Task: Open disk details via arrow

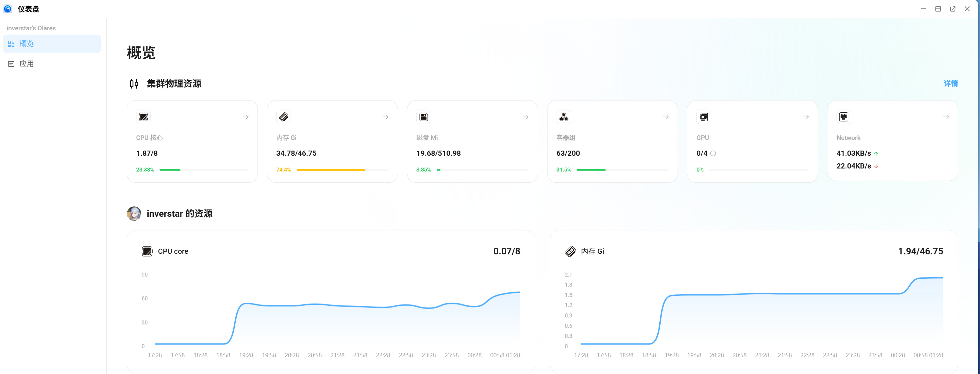Action: click(x=526, y=117)
